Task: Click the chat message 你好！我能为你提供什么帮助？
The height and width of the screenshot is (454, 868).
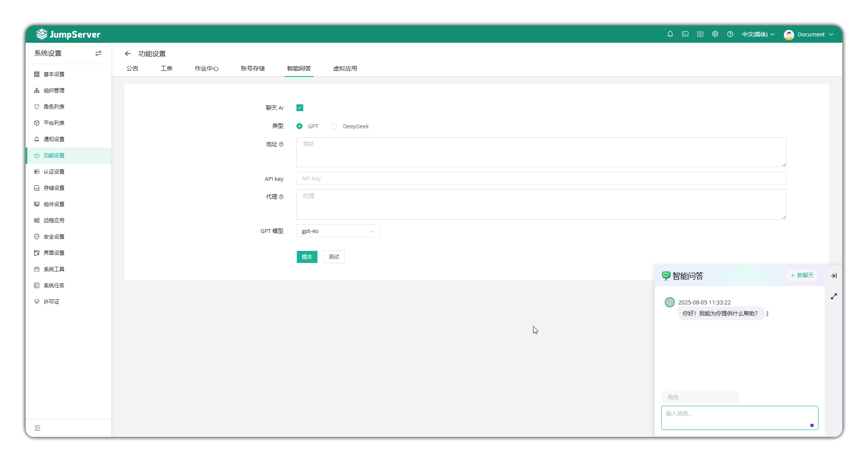Action: coord(720,314)
